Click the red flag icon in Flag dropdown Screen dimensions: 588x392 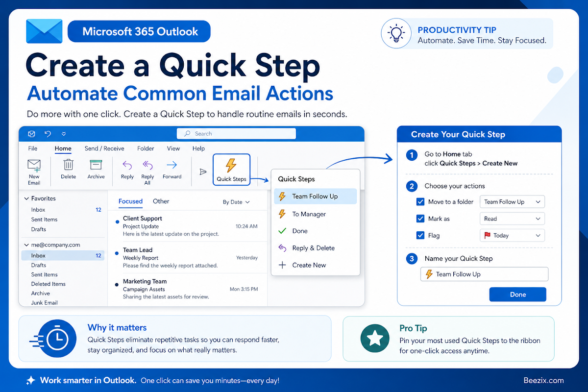pos(487,235)
